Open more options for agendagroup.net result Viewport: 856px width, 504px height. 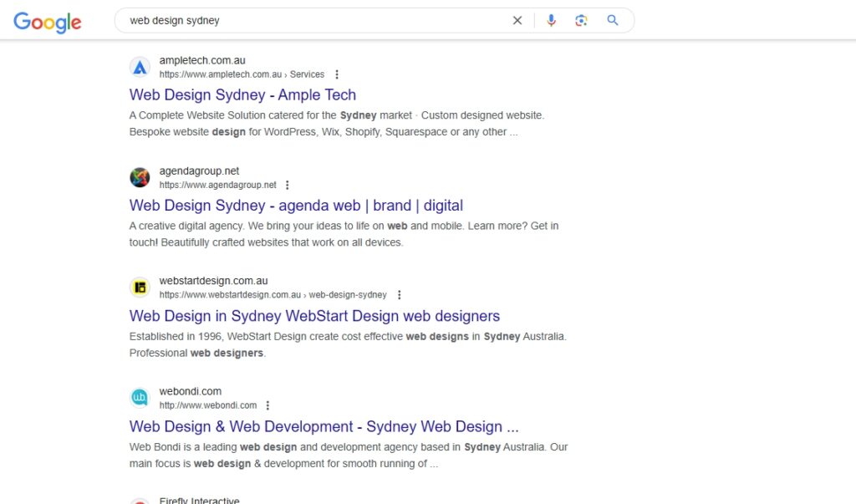coord(288,185)
